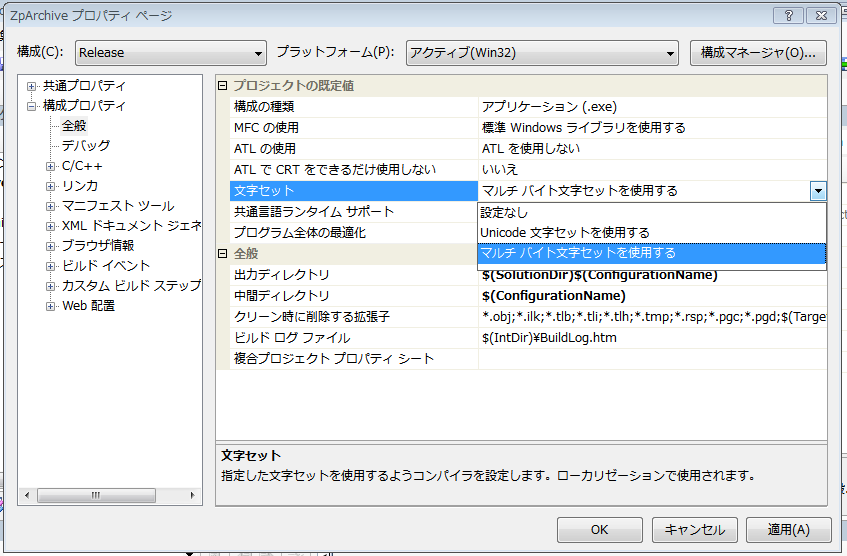The image size is (847, 556).
Task: Choose マルチ バイト文字セットを使用する in dropdown list
Action: (651, 253)
